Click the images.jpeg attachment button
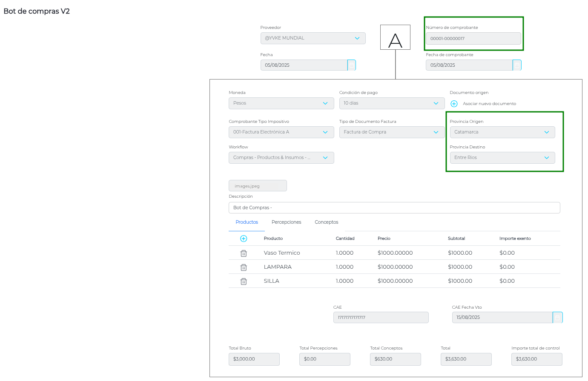Viewport: 588px width, 381px height. pyautogui.click(x=258, y=186)
